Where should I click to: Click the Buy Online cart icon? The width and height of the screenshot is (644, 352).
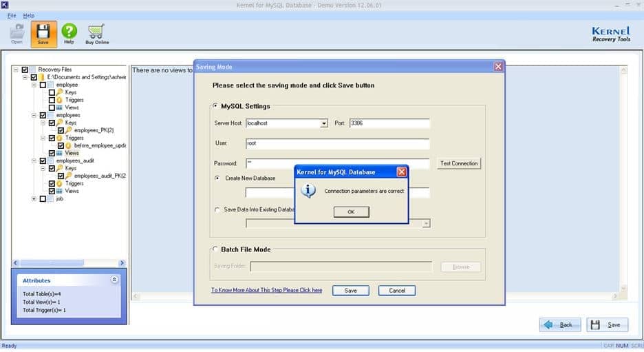click(97, 34)
